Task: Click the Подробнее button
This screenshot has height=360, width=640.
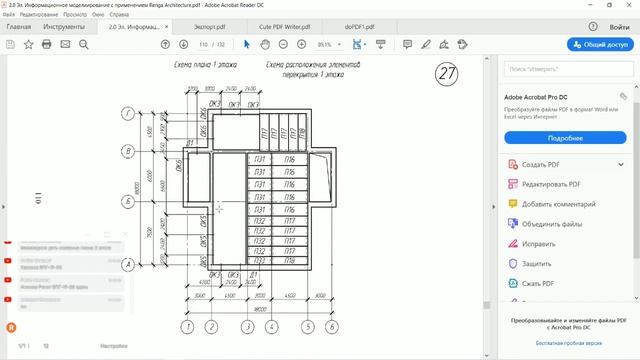Action: click(x=565, y=138)
